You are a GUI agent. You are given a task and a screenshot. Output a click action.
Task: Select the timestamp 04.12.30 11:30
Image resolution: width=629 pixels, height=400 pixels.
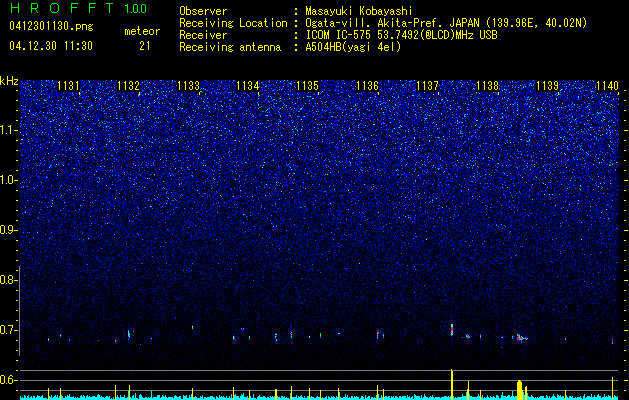pyautogui.click(x=51, y=46)
